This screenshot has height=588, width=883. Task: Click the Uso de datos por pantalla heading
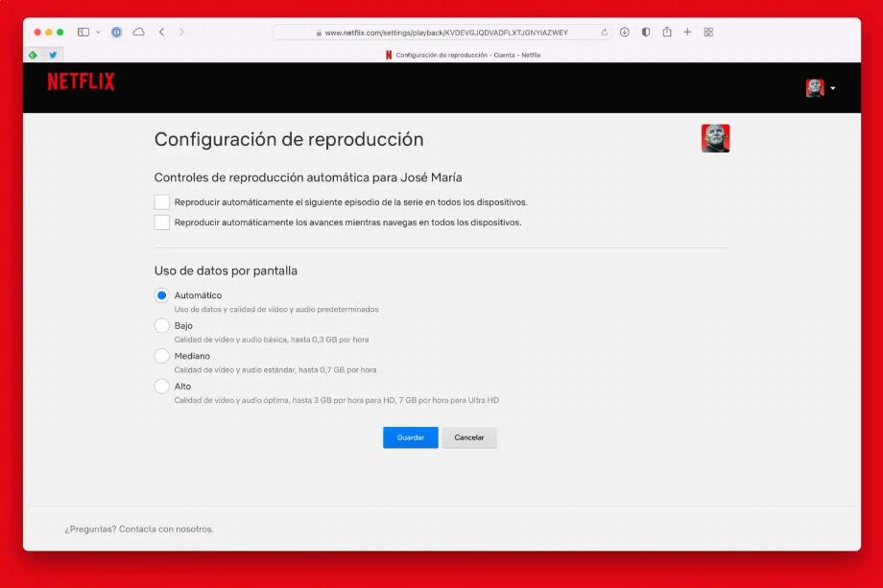[x=226, y=270]
